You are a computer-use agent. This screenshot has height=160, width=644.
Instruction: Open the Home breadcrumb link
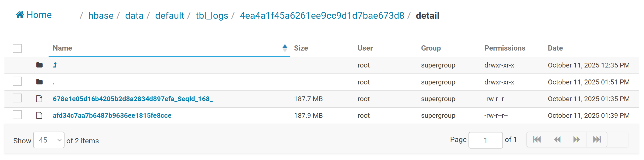(x=33, y=15)
